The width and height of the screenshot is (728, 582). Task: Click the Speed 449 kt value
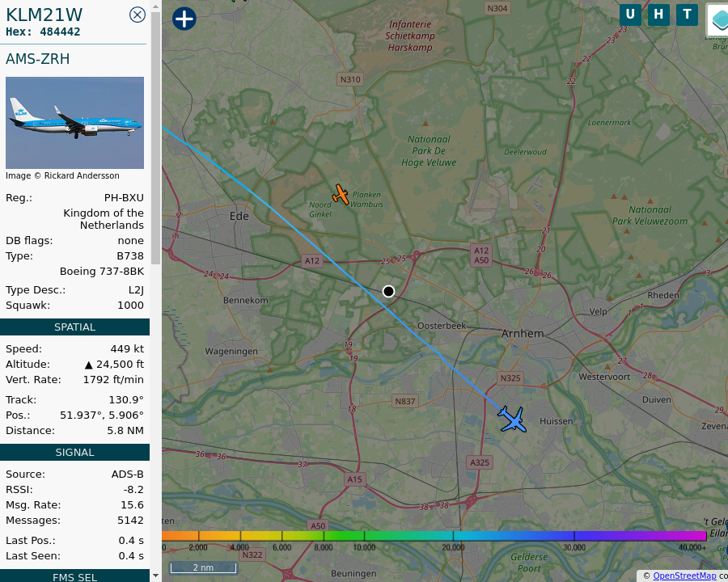pyautogui.click(x=127, y=349)
